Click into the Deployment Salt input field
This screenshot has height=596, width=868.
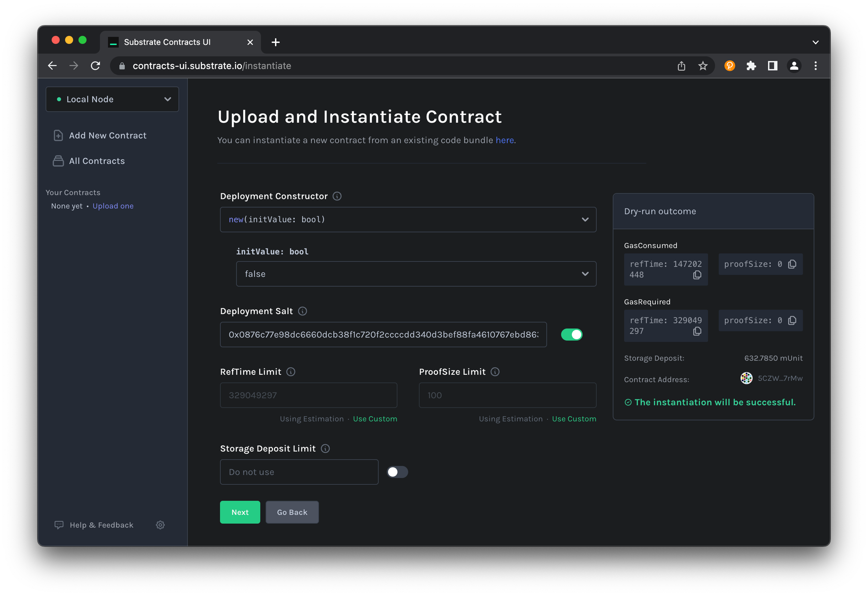point(383,335)
